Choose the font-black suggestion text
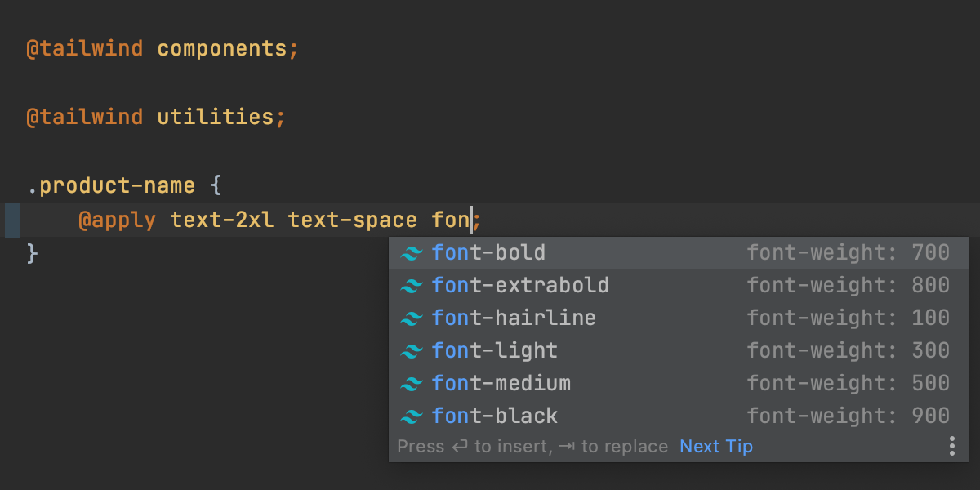This screenshot has width=980, height=490. coord(495,416)
